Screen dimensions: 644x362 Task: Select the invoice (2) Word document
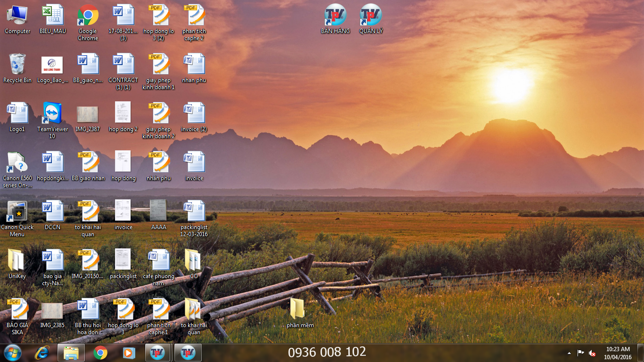tap(194, 117)
